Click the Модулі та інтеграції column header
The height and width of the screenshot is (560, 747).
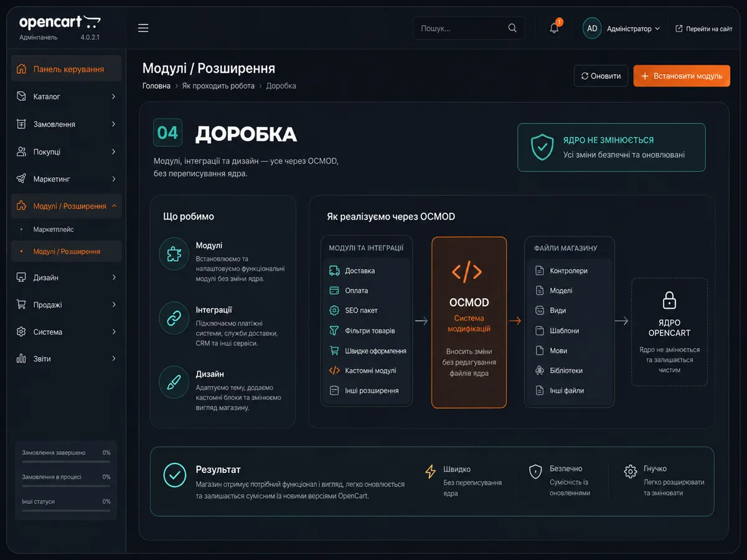coord(366,248)
